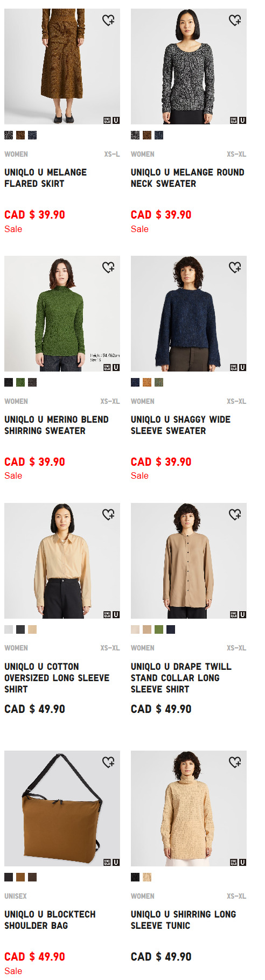
Task: Click heart icon on Drape Twill Stand Collar Shirt
Action: point(235,515)
